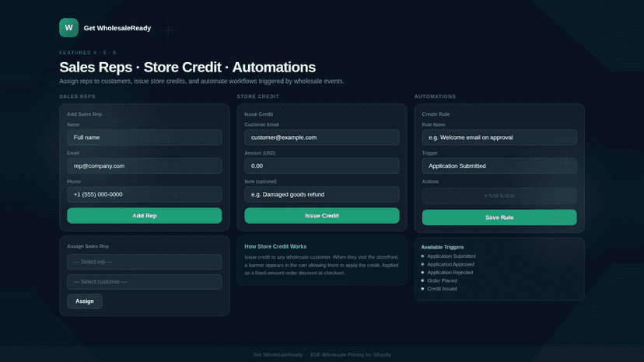The image size is (644, 362).
Task: Focus the Customer Email field
Action: (x=321, y=137)
